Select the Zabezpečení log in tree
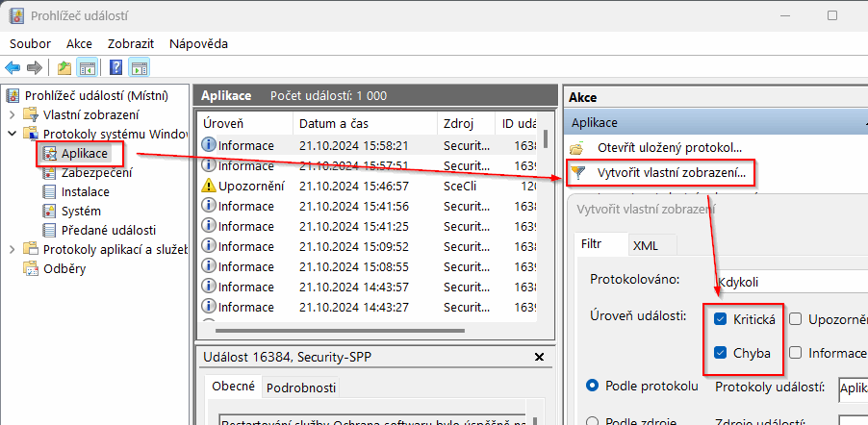This screenshot has width=868, height=425. [96, 172]
